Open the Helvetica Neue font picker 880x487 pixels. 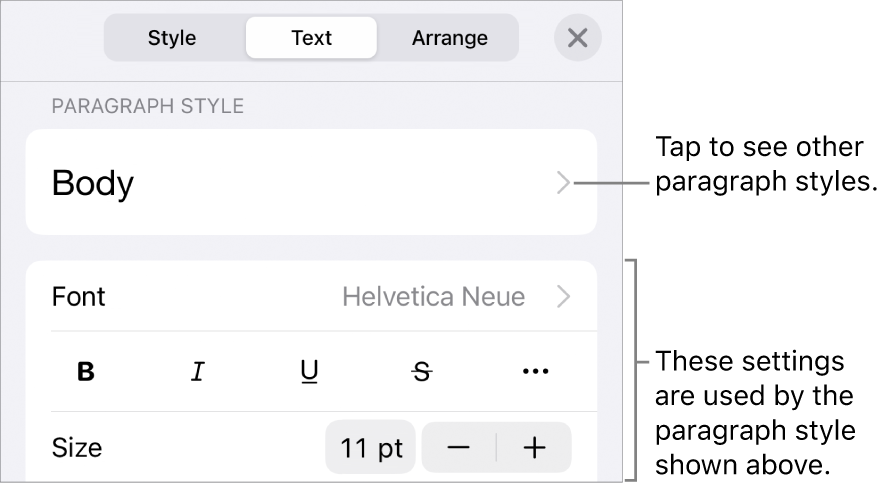[x=433, y=297]
